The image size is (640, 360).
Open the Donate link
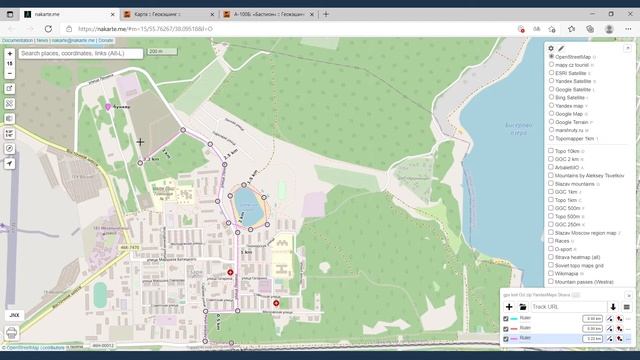click(x=106, y=40)
